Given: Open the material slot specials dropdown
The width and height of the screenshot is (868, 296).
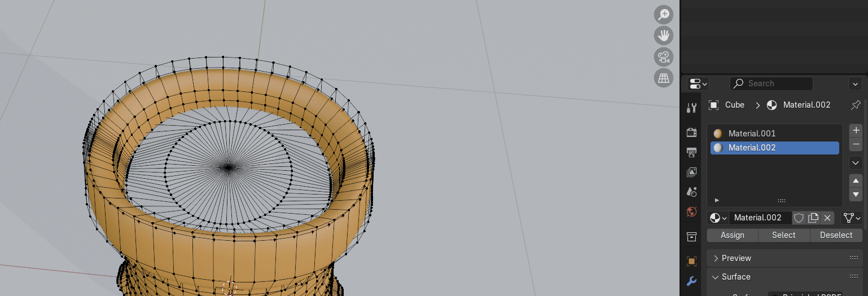Looking at the screenshot, I should pyautogui.click(x=856, y=163).
